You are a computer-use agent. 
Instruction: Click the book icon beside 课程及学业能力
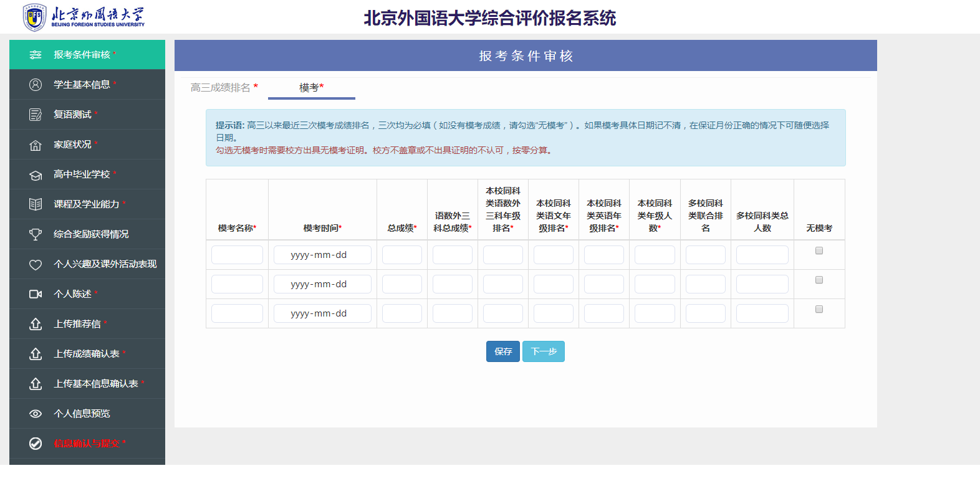[36, 204]
